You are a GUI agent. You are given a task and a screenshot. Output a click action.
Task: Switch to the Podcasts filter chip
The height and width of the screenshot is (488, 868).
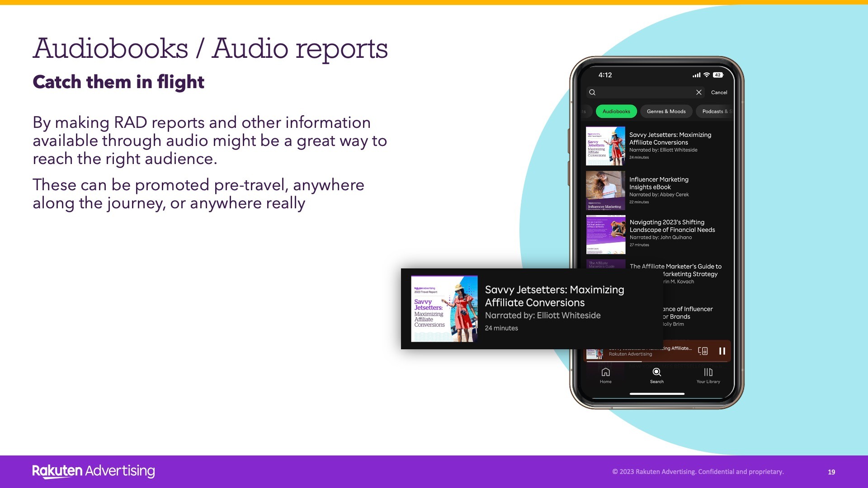(x=714, y=111)
